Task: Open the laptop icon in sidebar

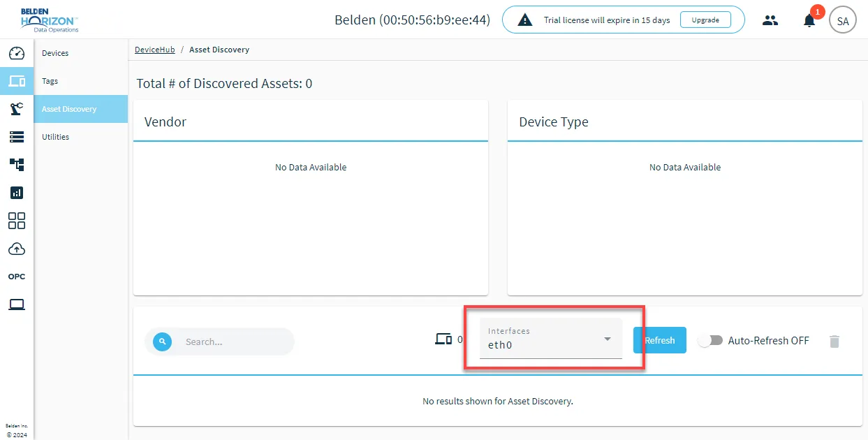Action: pyautogui.click(x=17, y=305)
